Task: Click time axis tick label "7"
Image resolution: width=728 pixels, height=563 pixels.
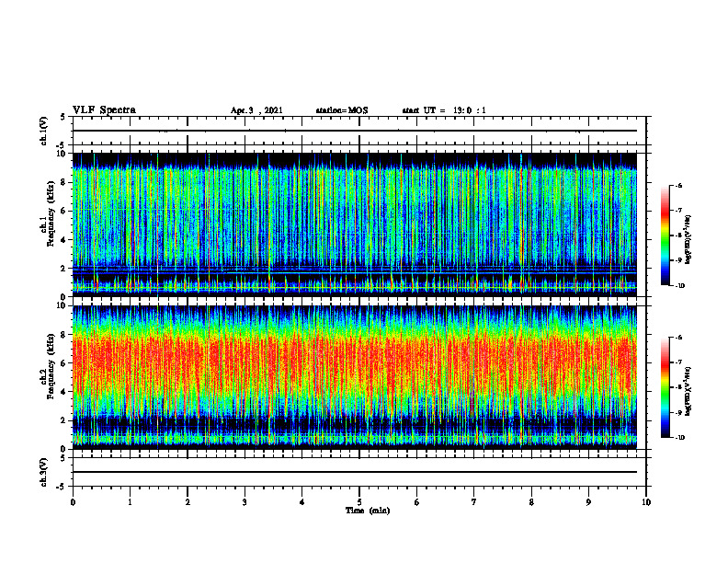Action: click(474, 502)
